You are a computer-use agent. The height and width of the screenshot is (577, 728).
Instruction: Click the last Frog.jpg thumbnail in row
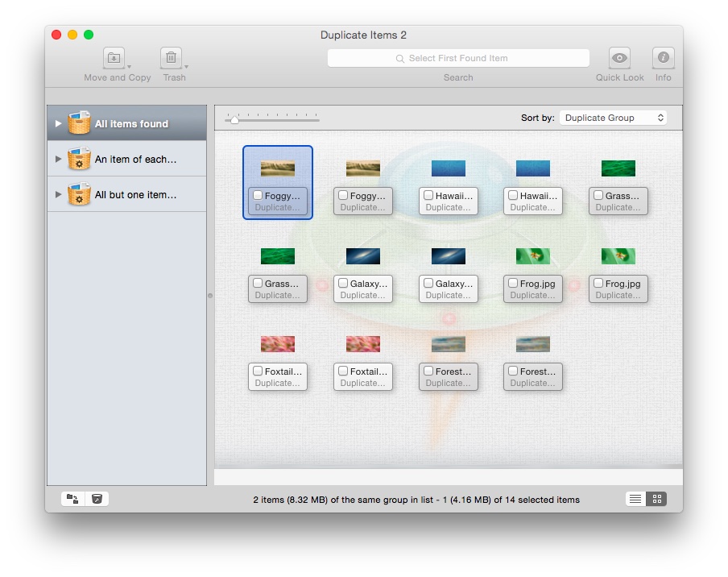(x=618, y=256)
